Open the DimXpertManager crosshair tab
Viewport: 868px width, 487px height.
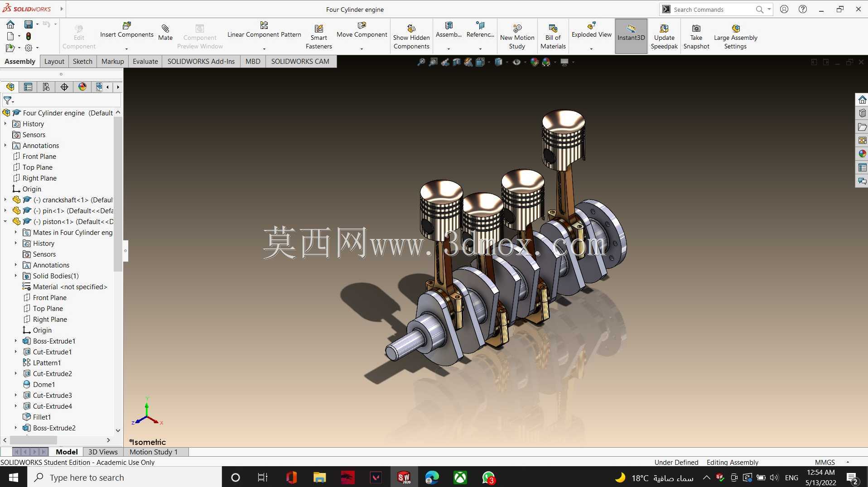(x=64, y=87)
